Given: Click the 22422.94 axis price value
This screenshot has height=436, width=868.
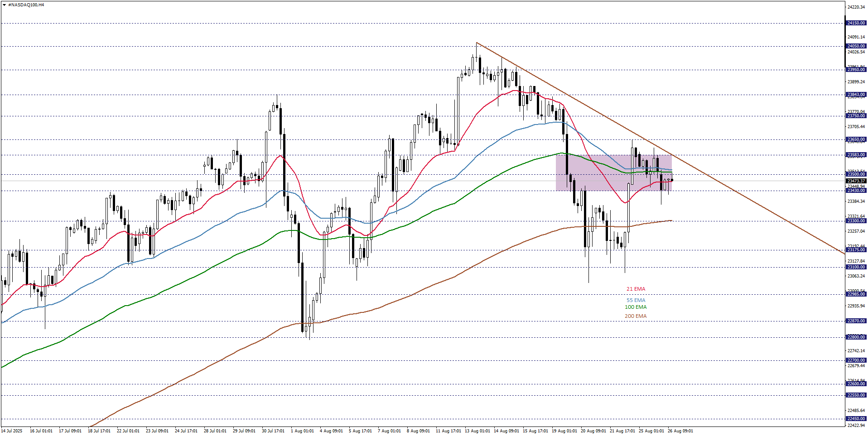Looking at the screenshot, I should [x=856, y=426].
